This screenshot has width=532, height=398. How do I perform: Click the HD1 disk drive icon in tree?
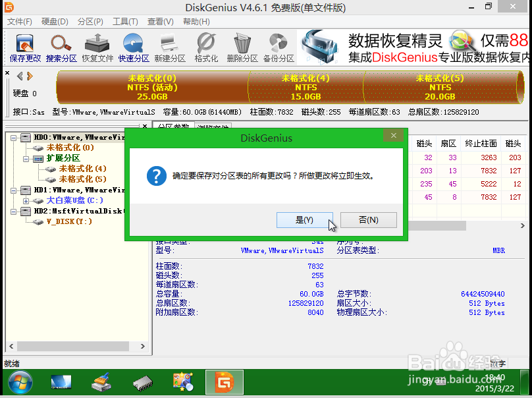click(x=26, y=190)
